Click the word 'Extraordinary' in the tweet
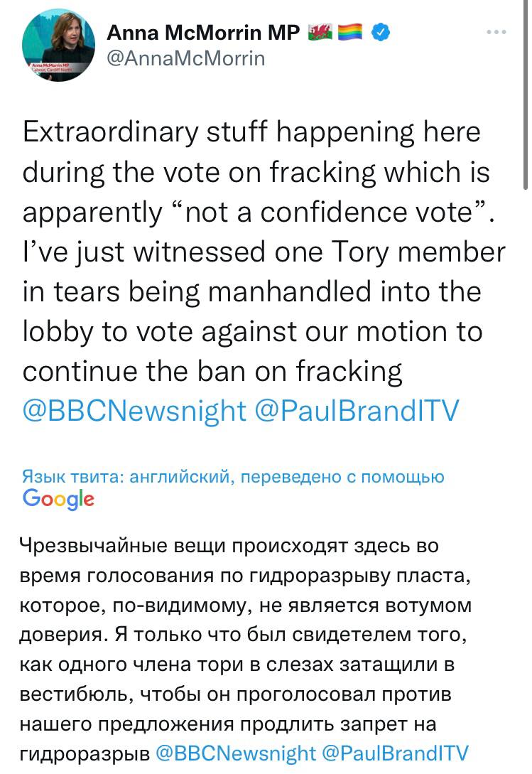 point(110,131)
